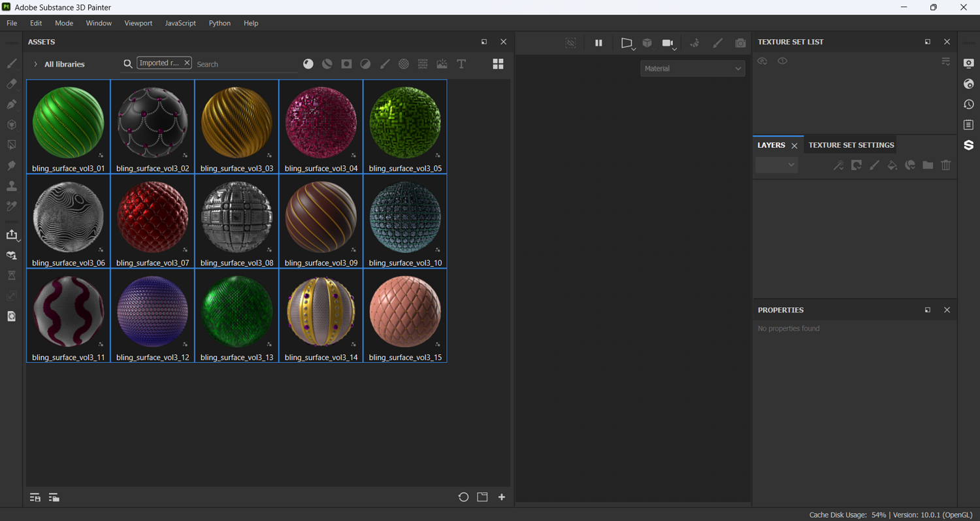980x521 pixels.
Task: Open Texture Set List settings menu
Action: (946, 61)
